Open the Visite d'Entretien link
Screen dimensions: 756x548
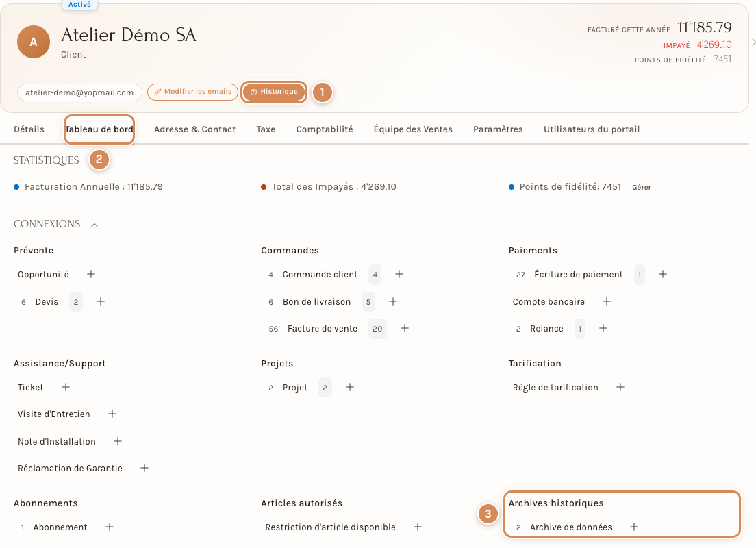click(x=54, y=414)
